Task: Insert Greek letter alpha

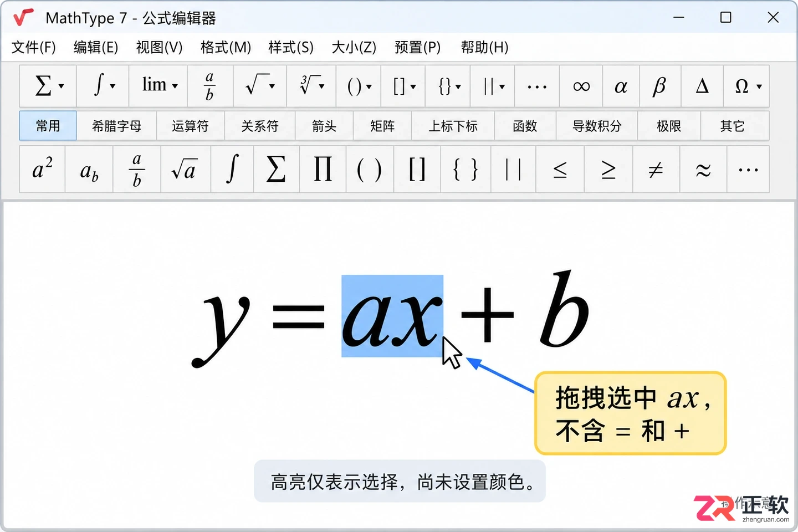Action: point(621,86)
